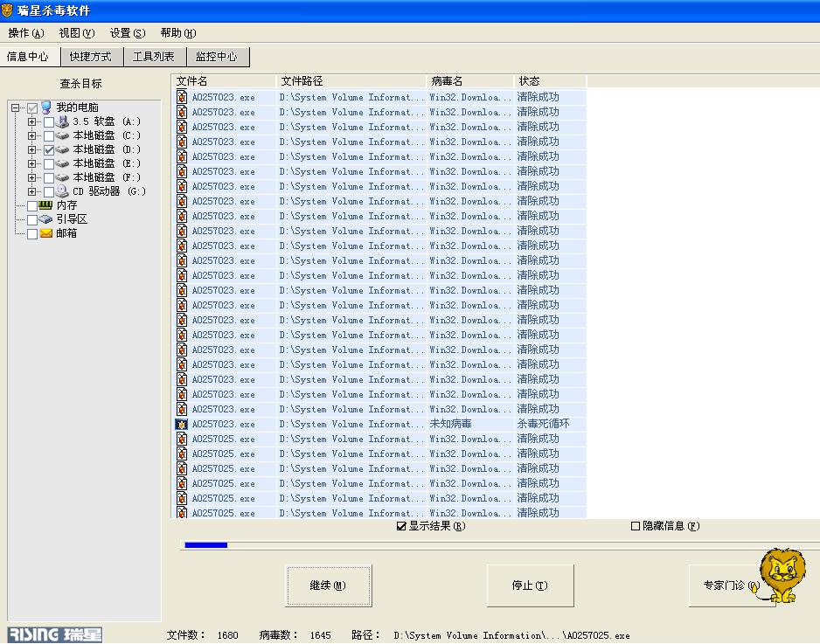Expand the 3.5 floppy A: node

tap(31, 121)
